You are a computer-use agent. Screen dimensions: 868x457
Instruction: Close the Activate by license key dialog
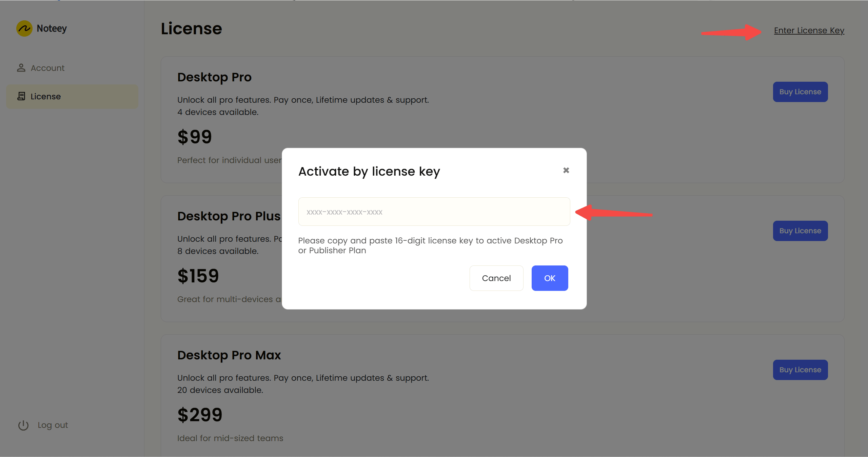click(x=566, y=170)
